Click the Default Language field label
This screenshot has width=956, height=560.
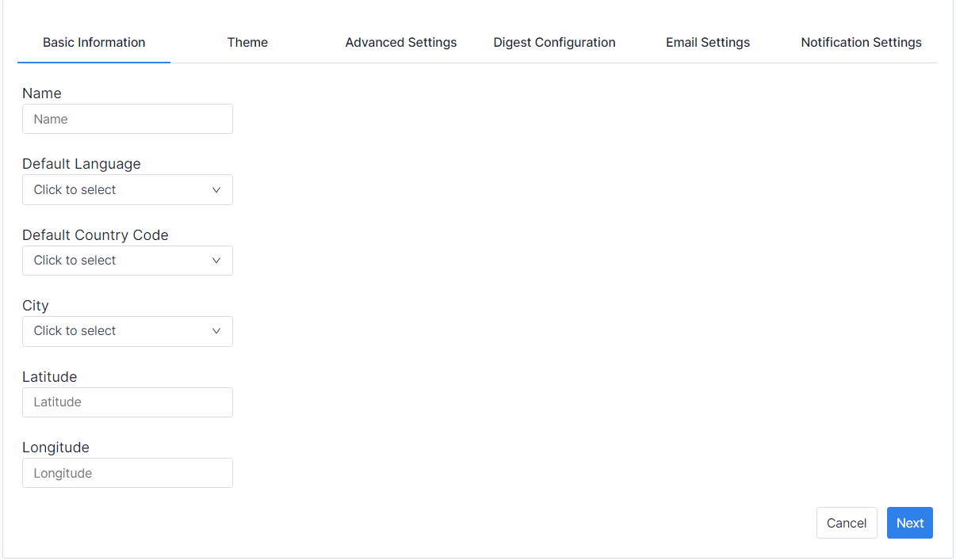pyautogui.click(x=81, y=164)
